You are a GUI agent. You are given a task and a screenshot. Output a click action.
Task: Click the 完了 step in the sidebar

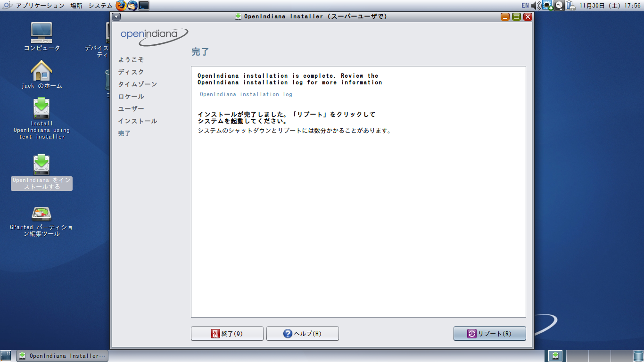coord(124,133)
